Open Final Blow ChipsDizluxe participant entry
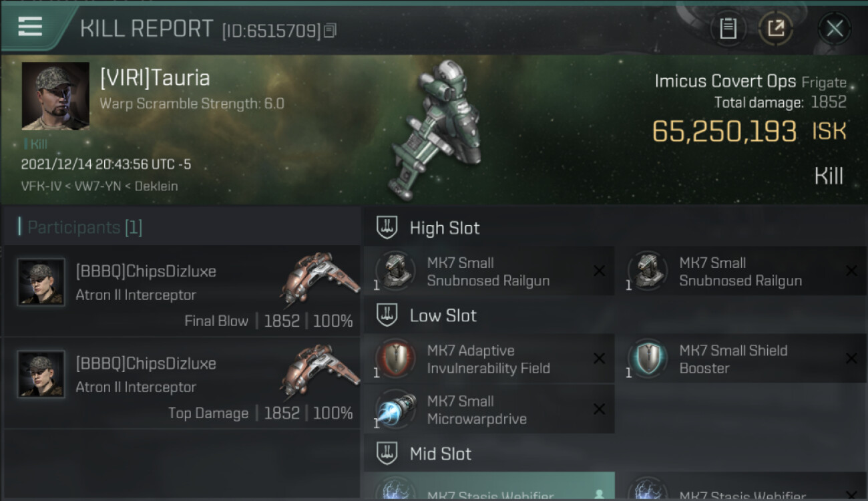 tap(182, 292)
